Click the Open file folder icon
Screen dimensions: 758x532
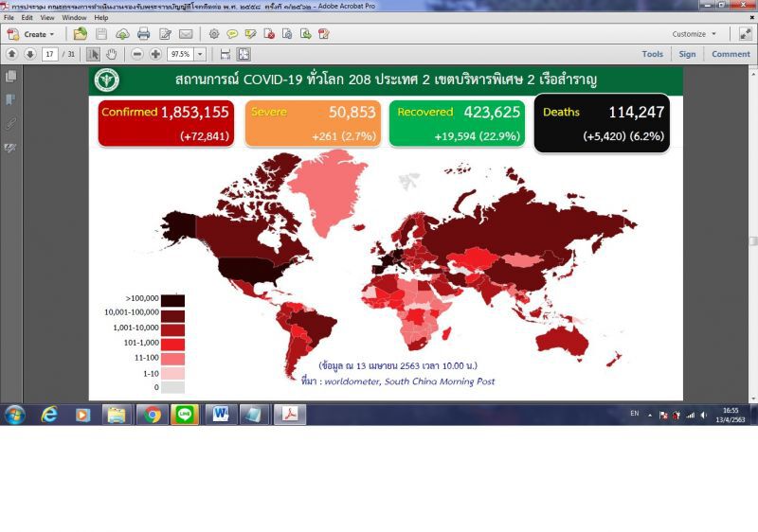pos(81,34)
